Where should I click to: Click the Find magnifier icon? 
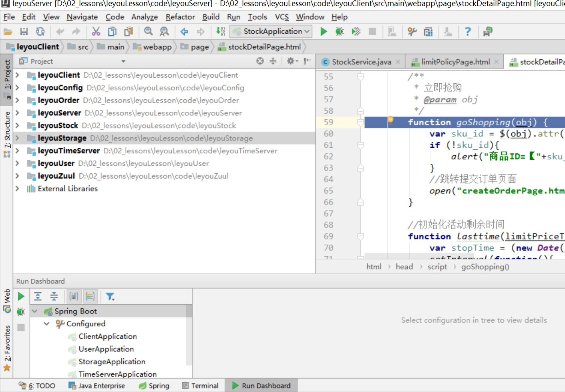point(149,32)
